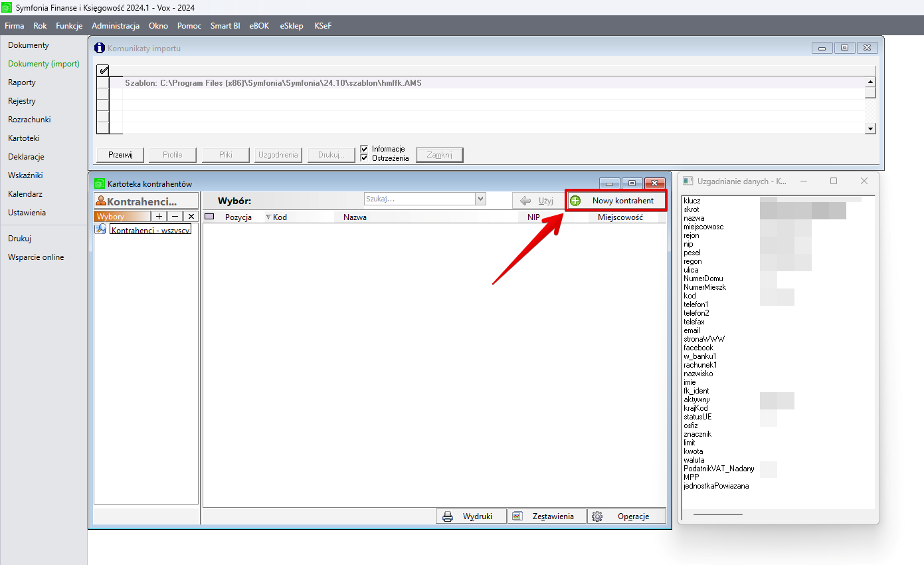Click the scroll-up arrow in Komunikaty importu list
This screenshot has width=924, height=565.
(870, 82)
